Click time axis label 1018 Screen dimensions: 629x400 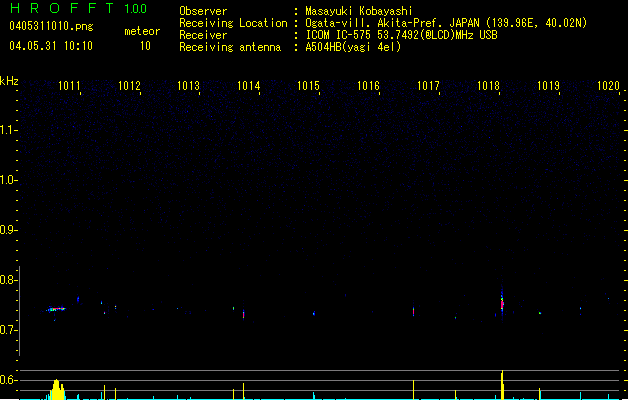pos(488,86)
